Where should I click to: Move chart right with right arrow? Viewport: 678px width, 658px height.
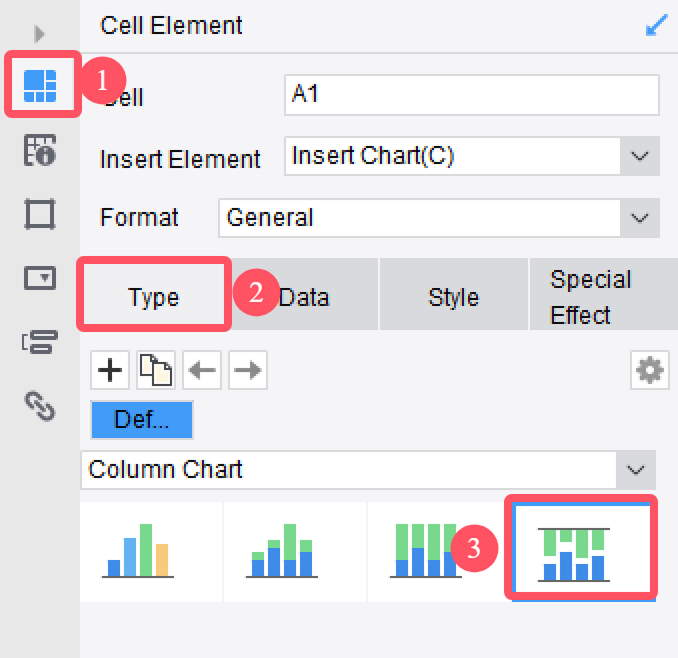248,370
